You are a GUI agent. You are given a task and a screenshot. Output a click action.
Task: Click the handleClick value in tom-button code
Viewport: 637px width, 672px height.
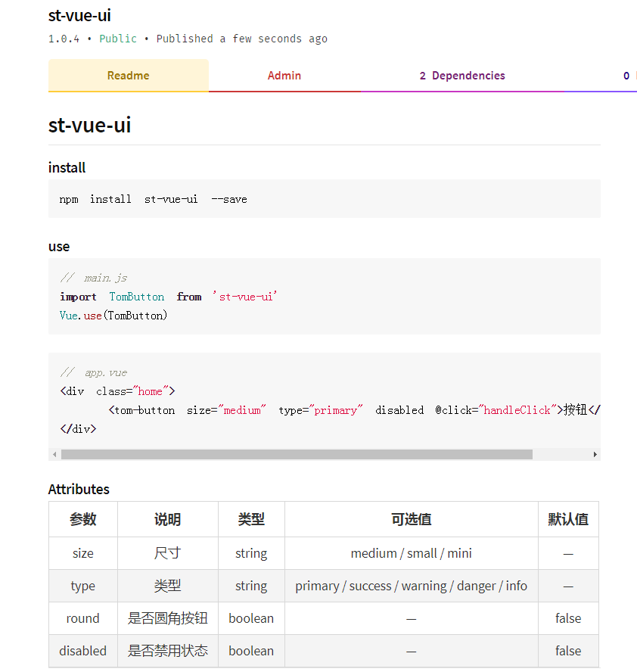point(517,410)
